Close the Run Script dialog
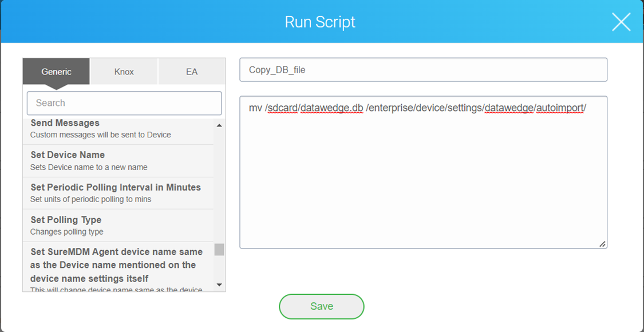The width and height of the screenshot is (644, 332). point(621,22)
